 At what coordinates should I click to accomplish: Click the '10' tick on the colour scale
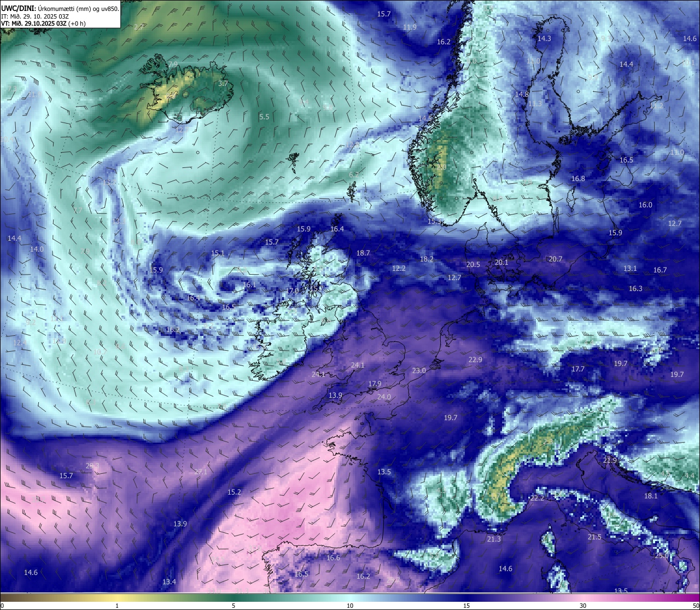coord(350,606)
